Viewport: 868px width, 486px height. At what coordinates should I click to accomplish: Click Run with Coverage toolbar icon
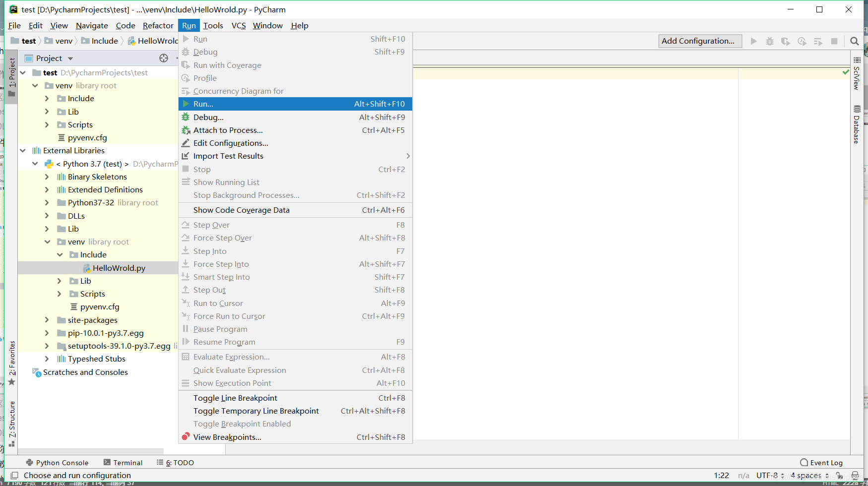(786, 41)
